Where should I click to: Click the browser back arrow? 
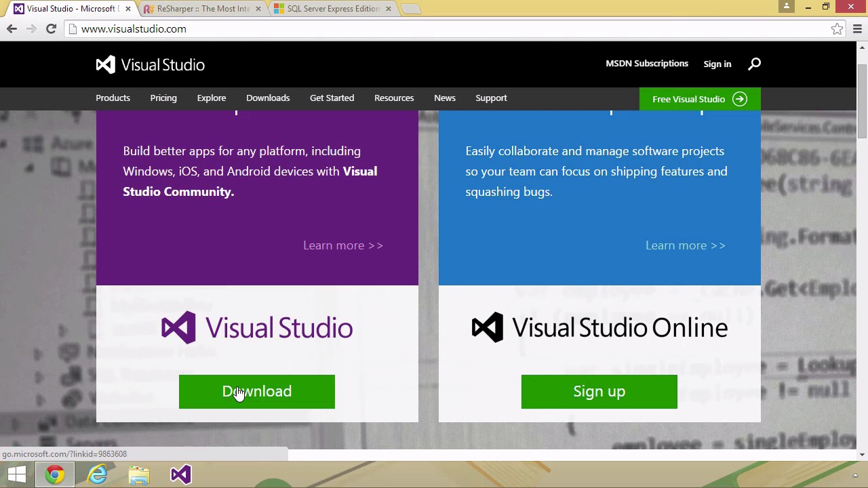coord(12,29)
